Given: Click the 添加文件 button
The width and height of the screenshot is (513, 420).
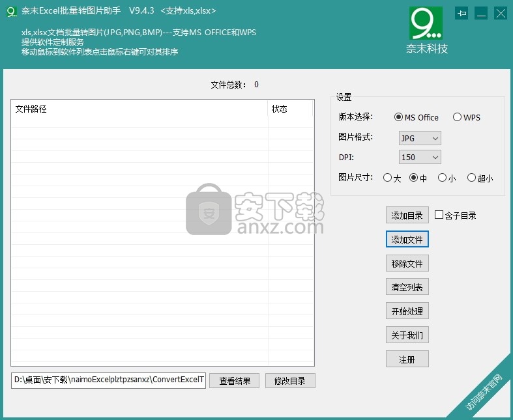Looking at the screenshot, I should coord(407,239).
